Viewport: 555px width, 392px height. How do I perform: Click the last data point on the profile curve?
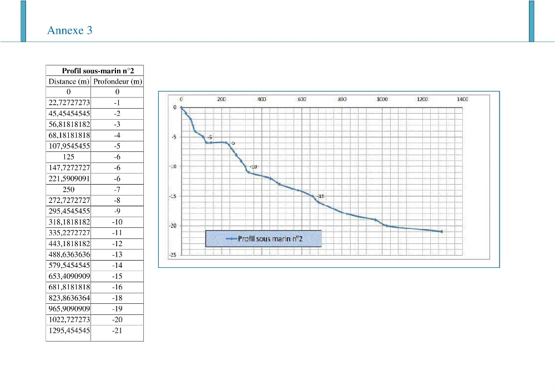441,232
